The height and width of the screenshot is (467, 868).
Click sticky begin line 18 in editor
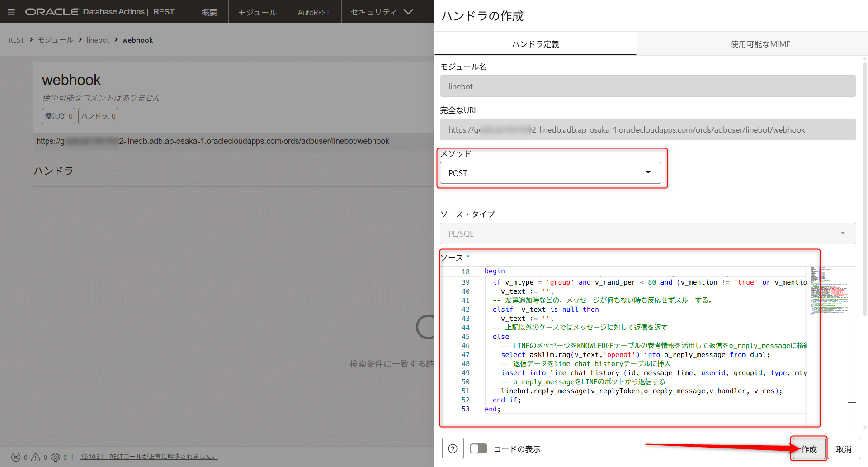[x=495, y=271]
